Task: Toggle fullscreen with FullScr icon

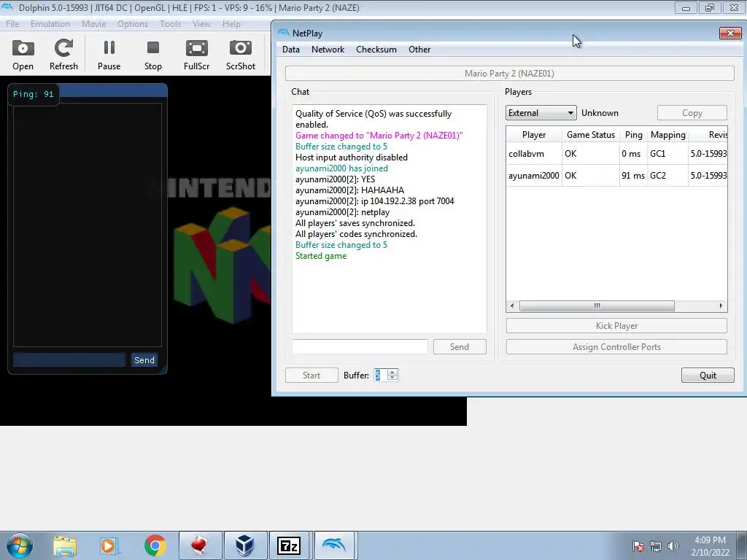Action: pos(196,55)
